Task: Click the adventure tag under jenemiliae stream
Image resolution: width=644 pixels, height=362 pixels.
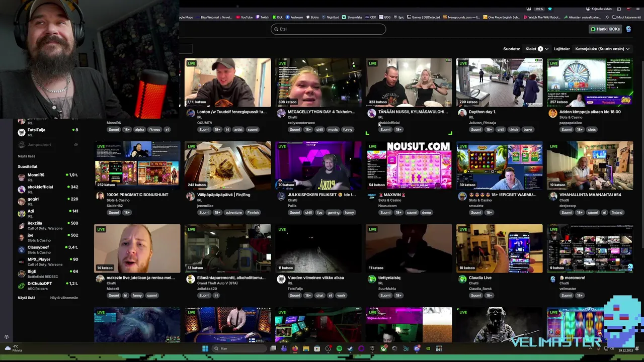Action: click(x=234, y=213)
